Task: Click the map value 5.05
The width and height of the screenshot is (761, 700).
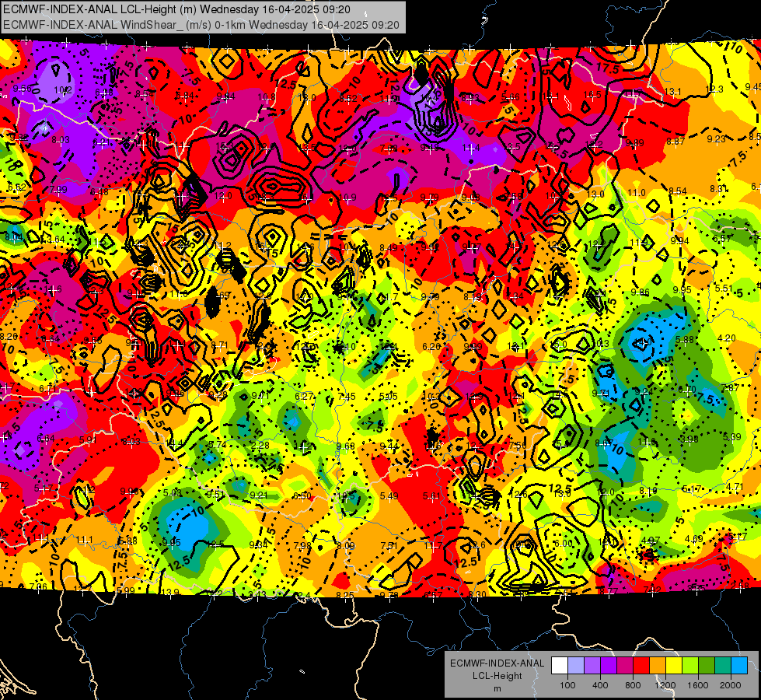Action: 388,397
